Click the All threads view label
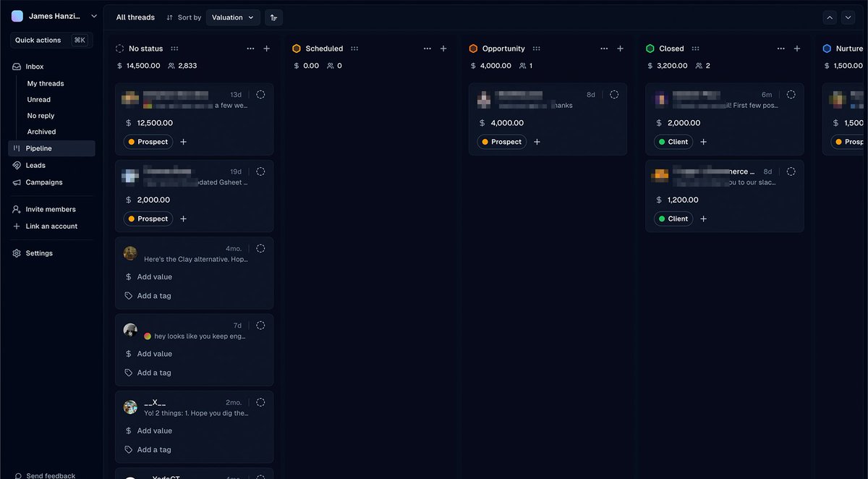This screenshot has height=479, width=868. (135, 17)
